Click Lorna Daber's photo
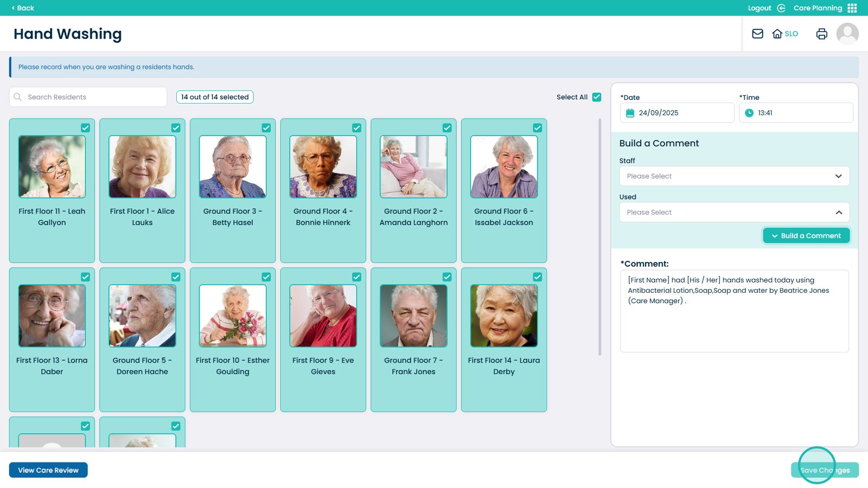 (x=52, y=316)
